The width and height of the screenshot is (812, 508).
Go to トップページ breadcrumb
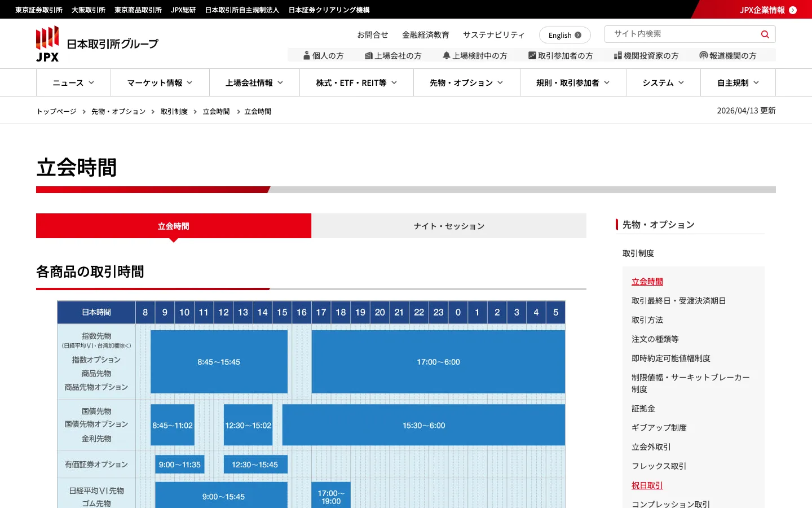(56, 112)
